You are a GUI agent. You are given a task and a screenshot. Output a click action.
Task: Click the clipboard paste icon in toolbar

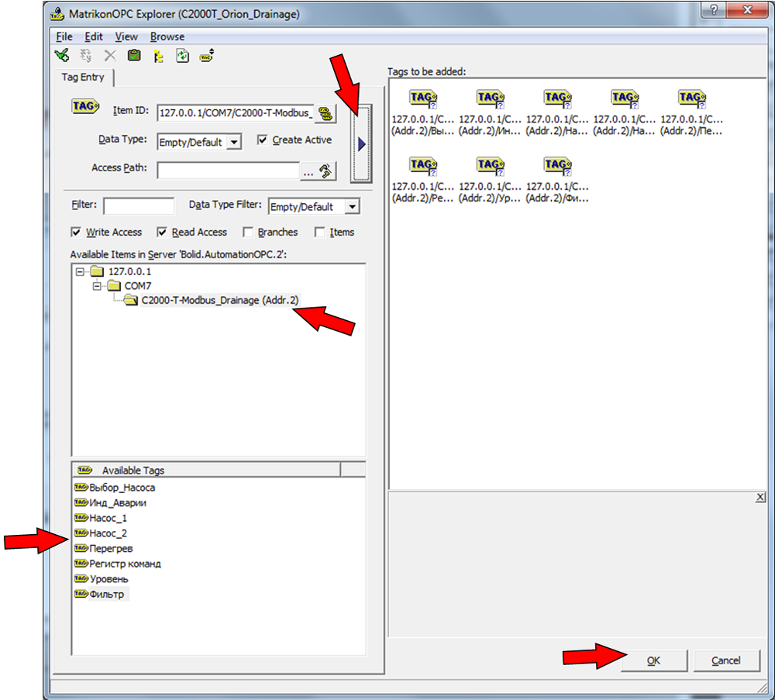click(134, 56)
